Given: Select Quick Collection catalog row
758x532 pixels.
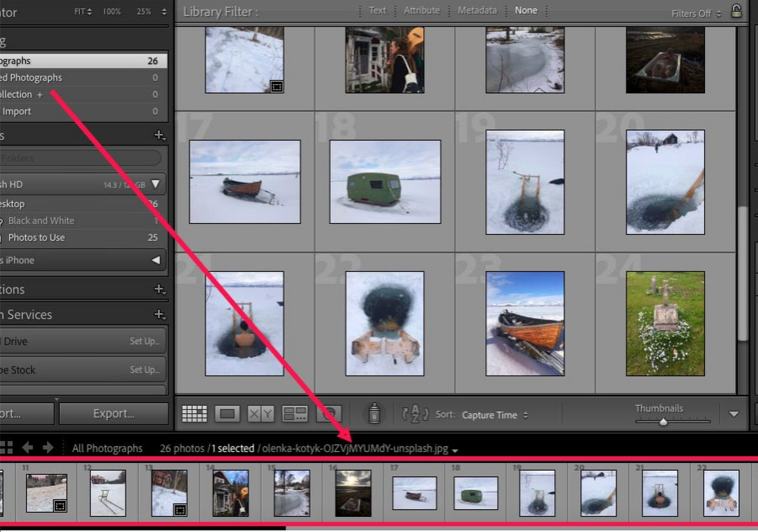Looking at the screenshot, I should pos(83,94).
